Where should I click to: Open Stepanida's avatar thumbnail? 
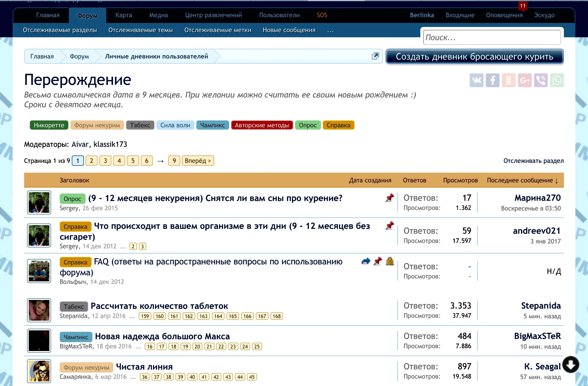click(x=39, y=310)
